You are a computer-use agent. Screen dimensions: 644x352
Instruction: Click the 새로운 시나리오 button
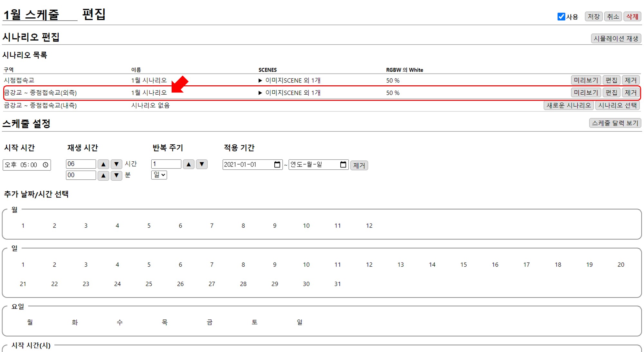pyautogui.click(x=569, y=105)
